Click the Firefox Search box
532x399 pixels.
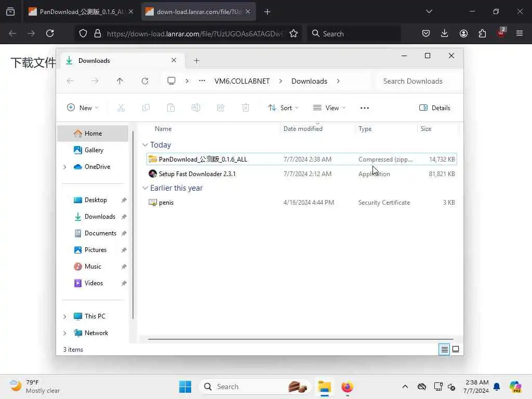coord(354,33)
